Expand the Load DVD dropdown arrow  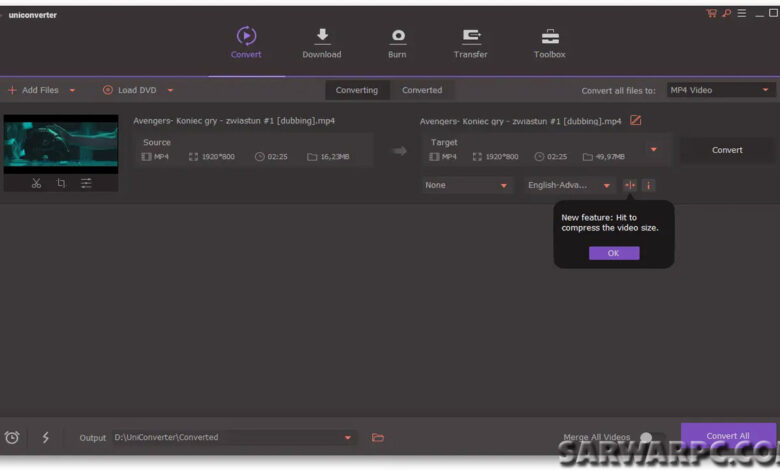coord(170,91)
